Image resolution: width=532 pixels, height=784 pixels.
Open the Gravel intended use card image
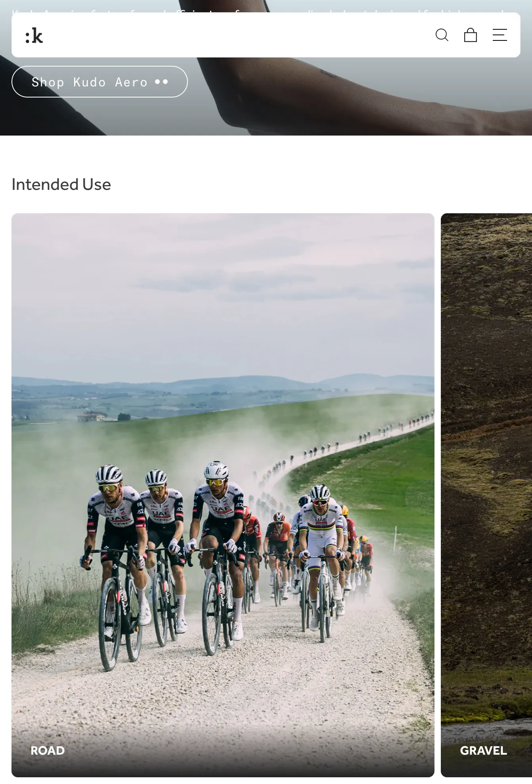coord(486,495)
